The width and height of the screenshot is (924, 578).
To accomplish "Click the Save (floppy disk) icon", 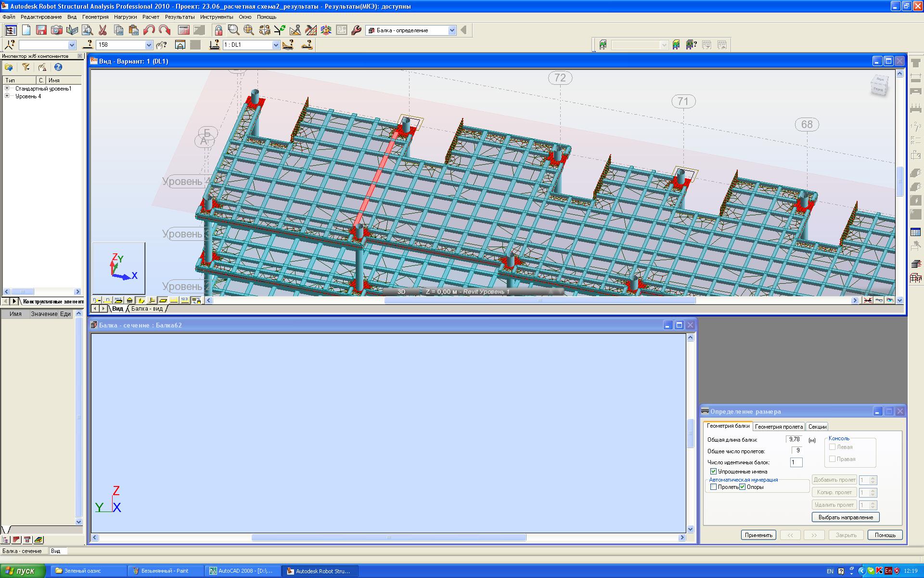I will [41, 30].
